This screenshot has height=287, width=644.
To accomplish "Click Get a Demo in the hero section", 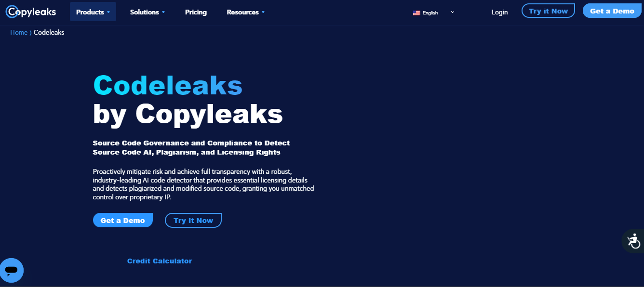I will [122, 220].
